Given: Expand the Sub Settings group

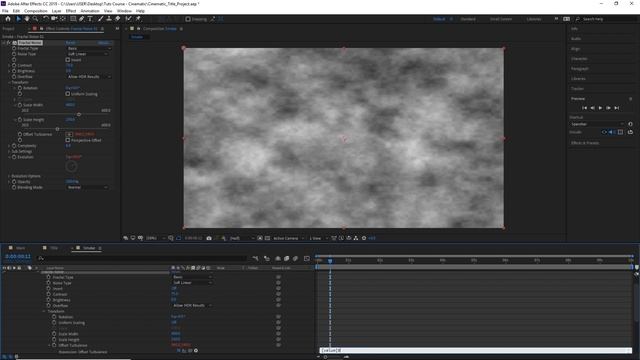Looking at the screenshot, I should 9,151.
